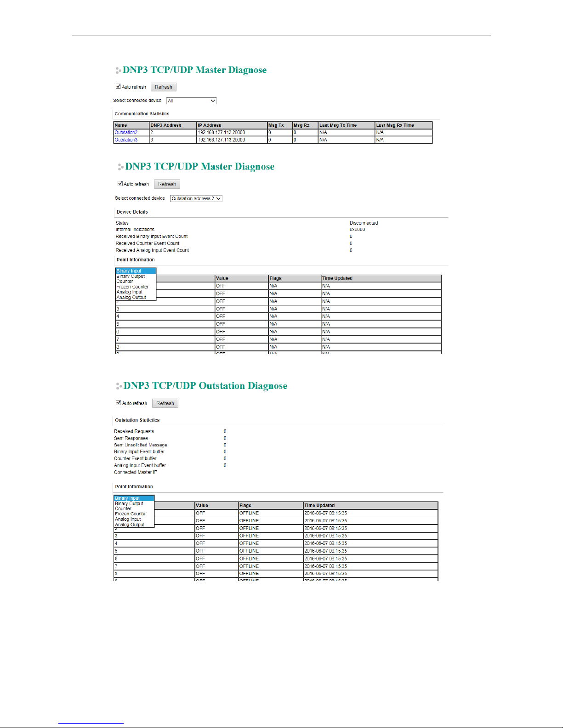Click the OFFLINE flag in Outstation row 3
The width and height of the screenshot is (563, 728).
tap(249, 536)
